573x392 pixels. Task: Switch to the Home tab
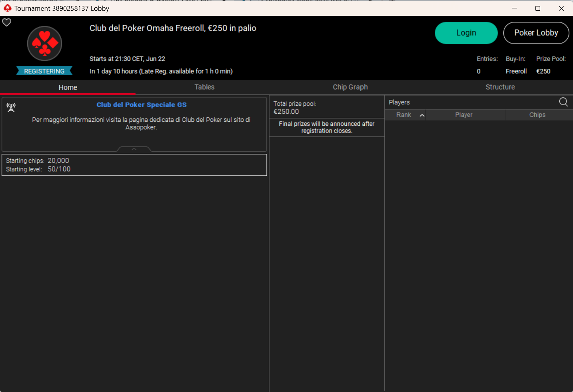(68, 87)
